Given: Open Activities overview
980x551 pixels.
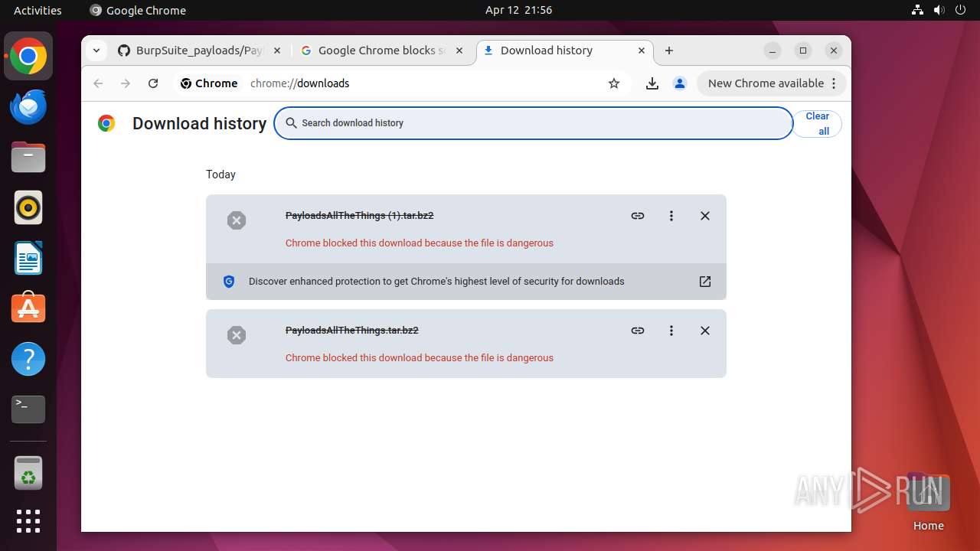Looking at the screenshot, I should coord(38,10).
